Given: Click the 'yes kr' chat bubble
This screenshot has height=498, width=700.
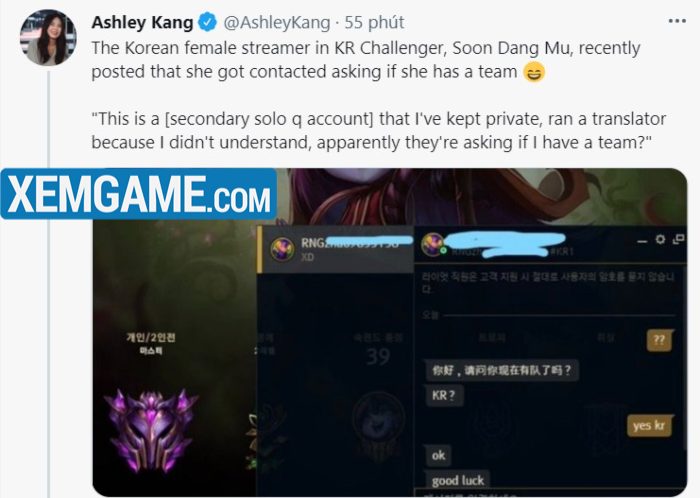Looking at the screenshot, I should (x=649, y=425).
